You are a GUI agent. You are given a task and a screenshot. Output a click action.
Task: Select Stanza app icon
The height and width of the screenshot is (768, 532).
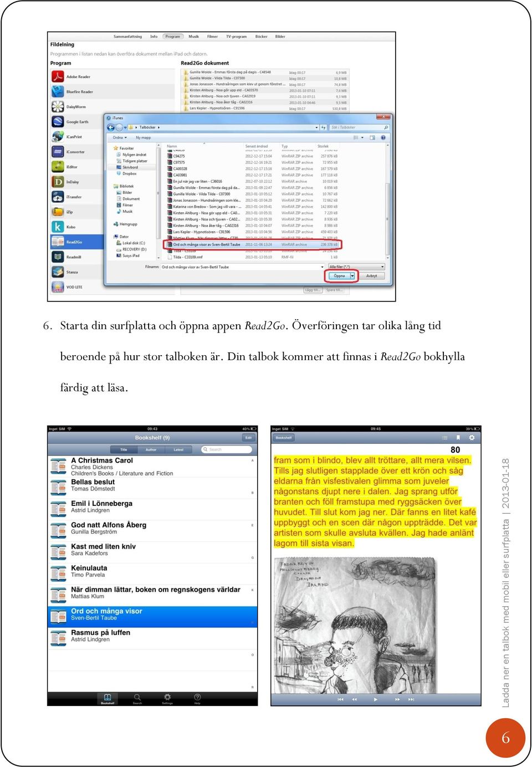click(58, 272)
